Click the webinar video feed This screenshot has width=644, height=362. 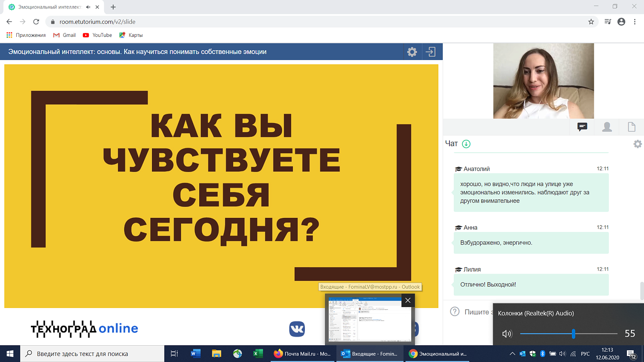pos(544,81)
